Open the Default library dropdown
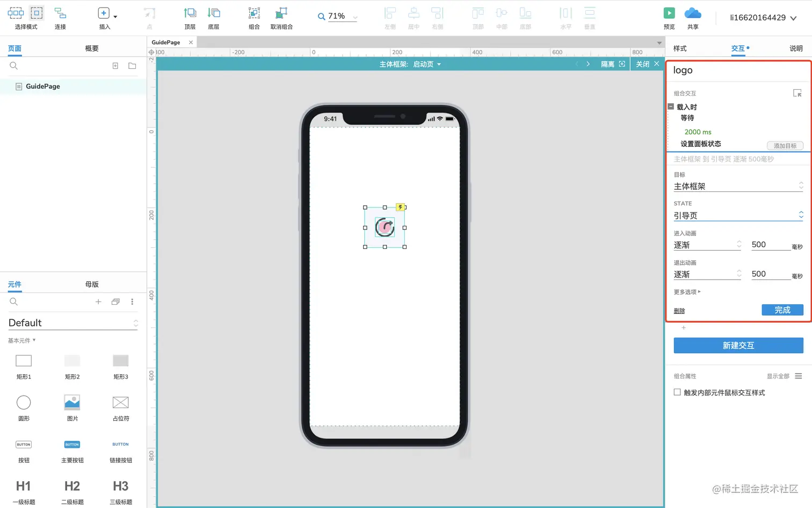This screenshot has width=812, height=508. coord(73,323)
